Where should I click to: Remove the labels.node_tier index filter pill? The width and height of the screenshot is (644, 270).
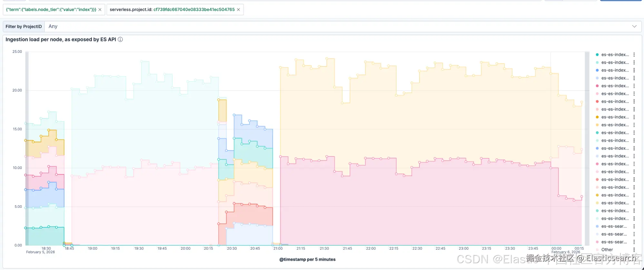coord(100,10)
